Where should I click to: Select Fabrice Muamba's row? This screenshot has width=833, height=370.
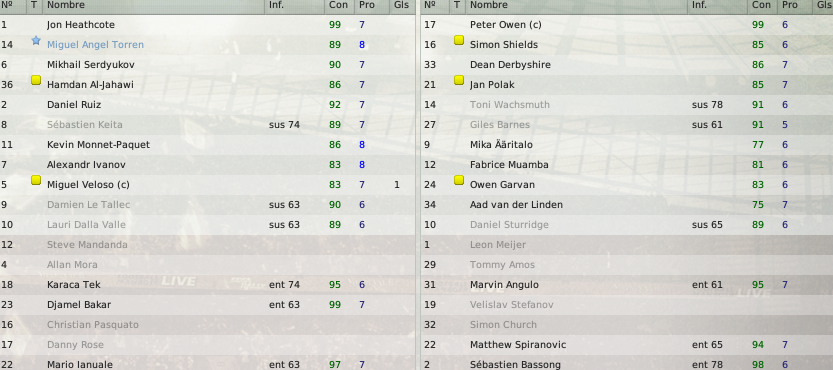tap(627, 165)
